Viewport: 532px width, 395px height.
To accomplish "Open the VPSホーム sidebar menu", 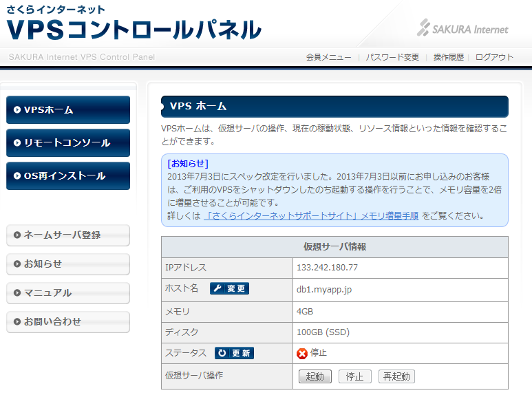I will [x=68, y=109].
